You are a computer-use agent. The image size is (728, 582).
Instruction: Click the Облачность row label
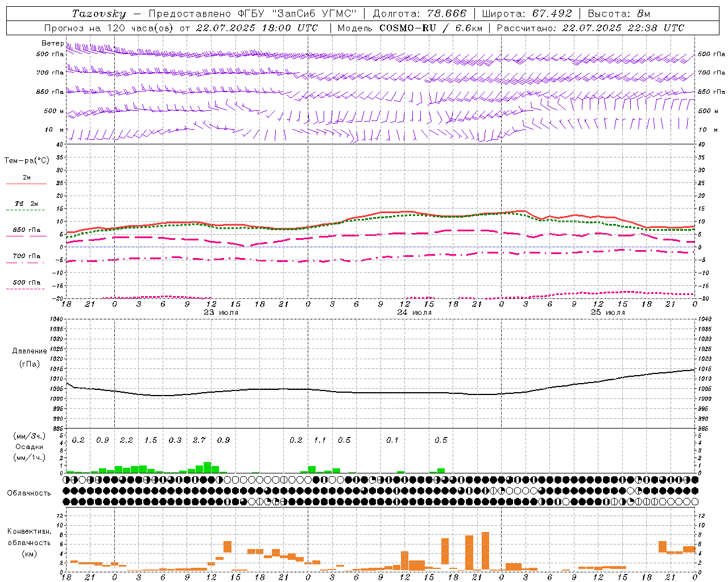(x=29, y=493)
